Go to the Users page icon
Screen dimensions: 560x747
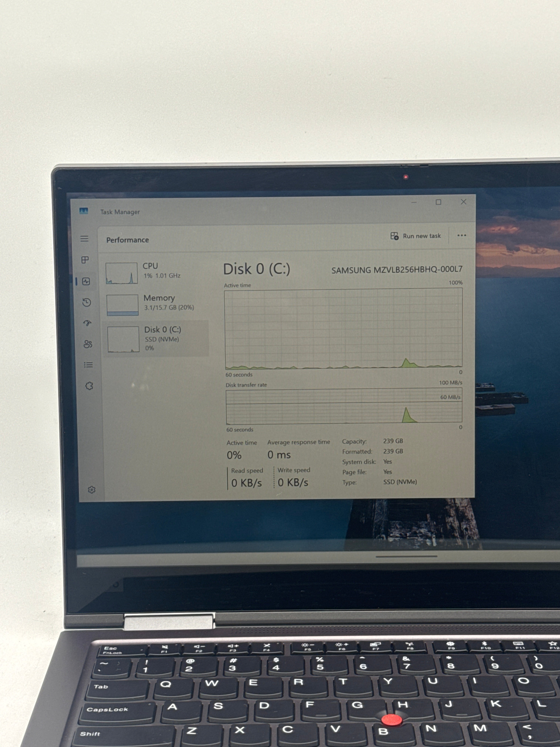pos(88,344)
